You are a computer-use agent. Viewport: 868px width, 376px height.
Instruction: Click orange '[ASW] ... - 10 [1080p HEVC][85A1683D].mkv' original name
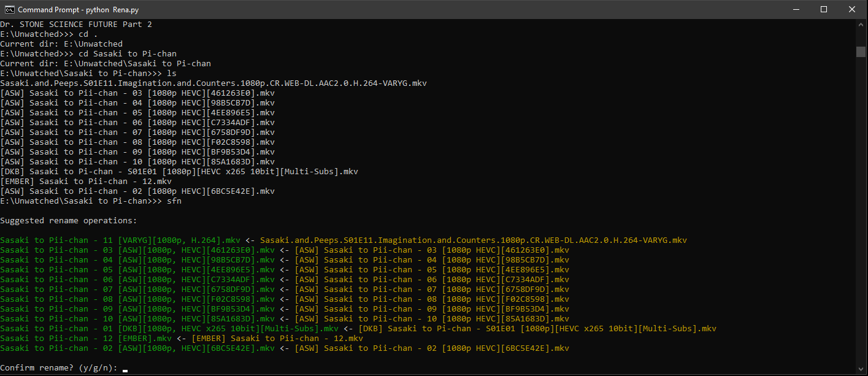432,319
